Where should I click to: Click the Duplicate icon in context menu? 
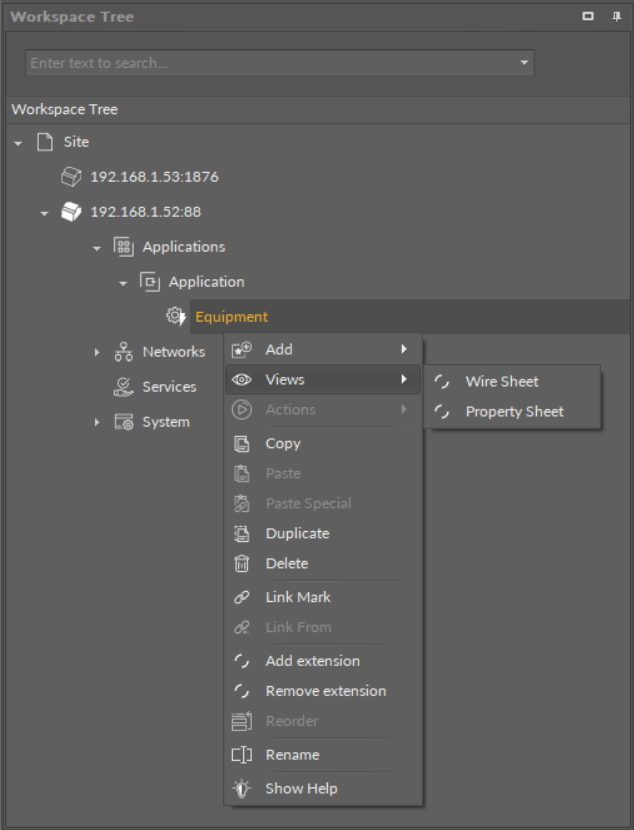(x=241, y=534)
